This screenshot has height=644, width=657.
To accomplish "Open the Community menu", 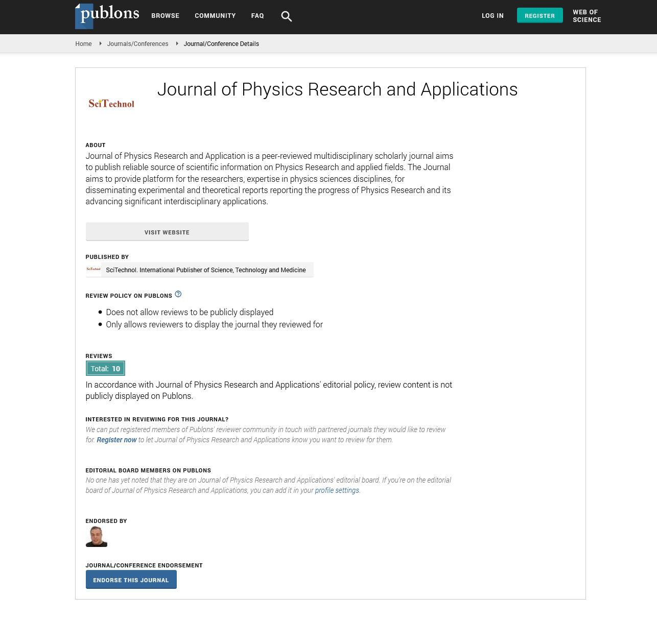I will click(x=215, y=16).
